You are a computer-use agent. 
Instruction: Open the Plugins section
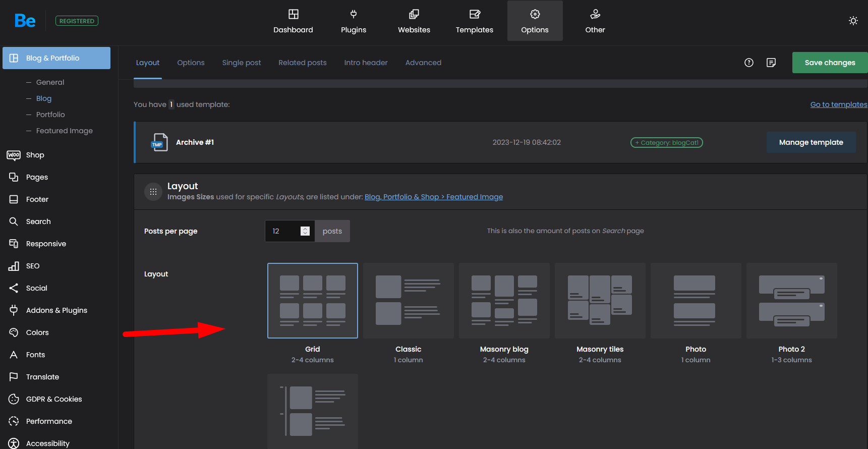point(354,21)
